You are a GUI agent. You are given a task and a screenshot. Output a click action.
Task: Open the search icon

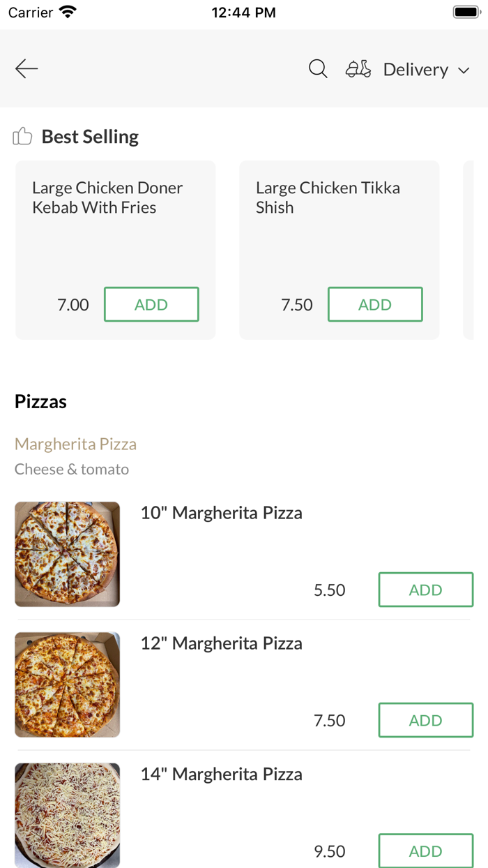click(x=318, y=68)
